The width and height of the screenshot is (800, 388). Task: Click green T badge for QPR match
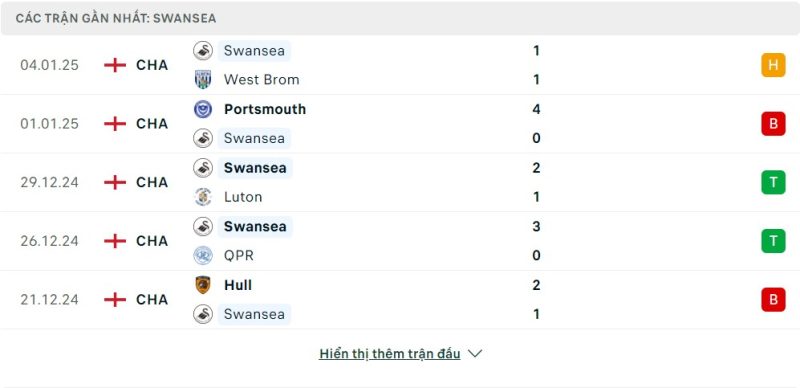pyautogui.click(x=773, y=241)
